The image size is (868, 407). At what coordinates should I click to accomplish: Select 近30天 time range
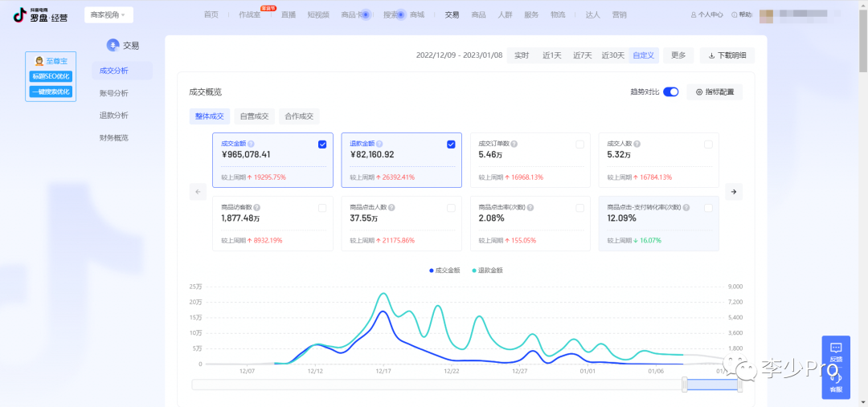point(613,55)
